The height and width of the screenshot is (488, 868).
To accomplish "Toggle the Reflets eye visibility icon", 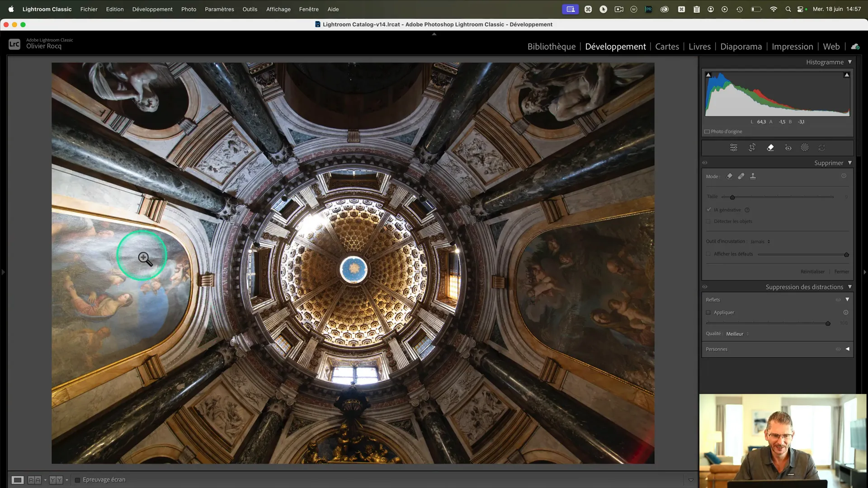I will [x=838, y=300].
